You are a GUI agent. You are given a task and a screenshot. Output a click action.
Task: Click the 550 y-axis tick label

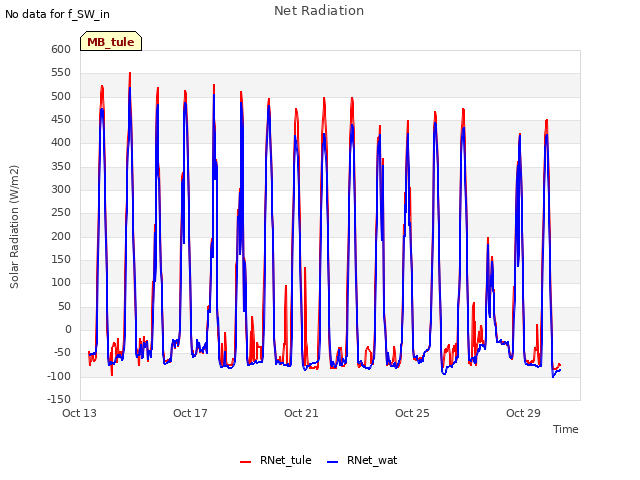point(61,73)
